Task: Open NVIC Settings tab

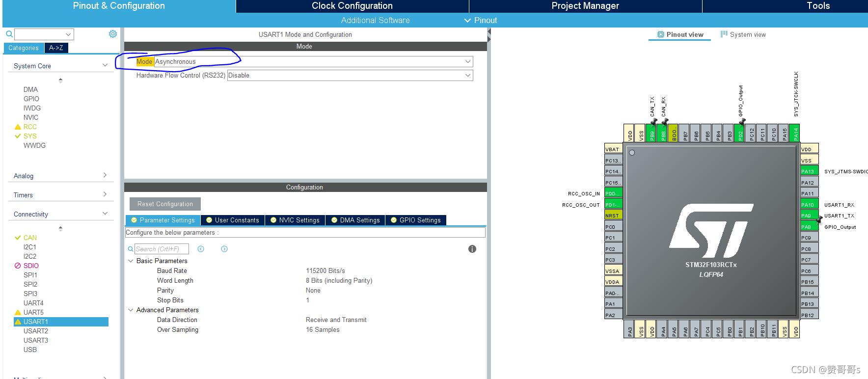Action: tap(295, 220)
